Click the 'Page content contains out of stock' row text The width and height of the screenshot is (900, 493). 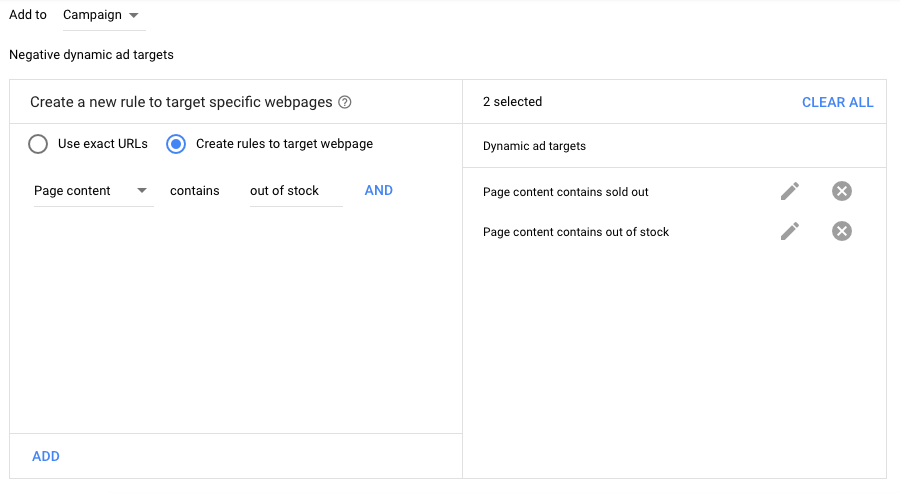[x=576, y=232]
